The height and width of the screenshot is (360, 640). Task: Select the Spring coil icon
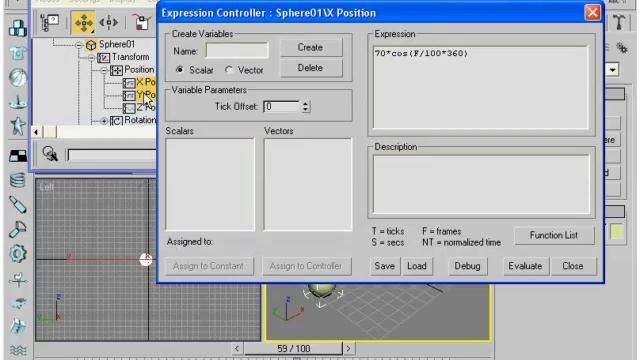18,180
